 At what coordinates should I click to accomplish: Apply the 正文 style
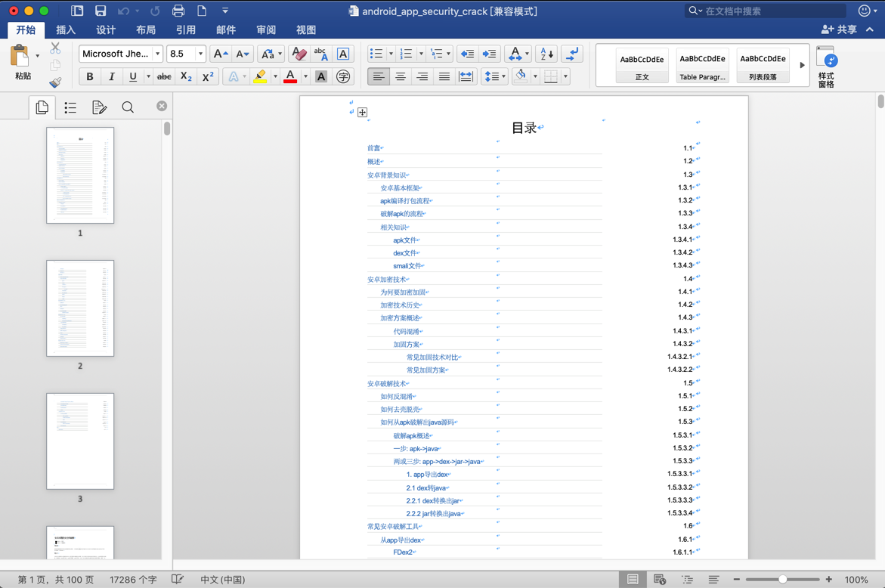click(x=642, y=66)
